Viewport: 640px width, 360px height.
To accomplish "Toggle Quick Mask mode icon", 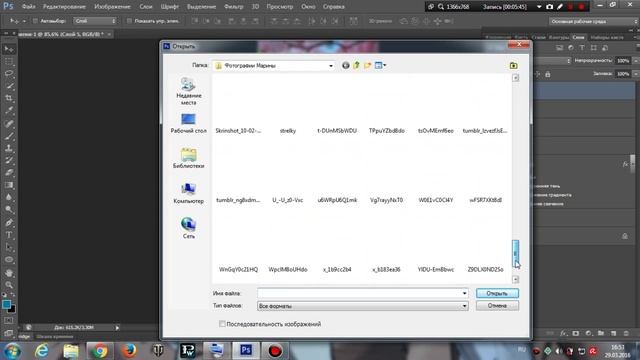I will 9,321.
